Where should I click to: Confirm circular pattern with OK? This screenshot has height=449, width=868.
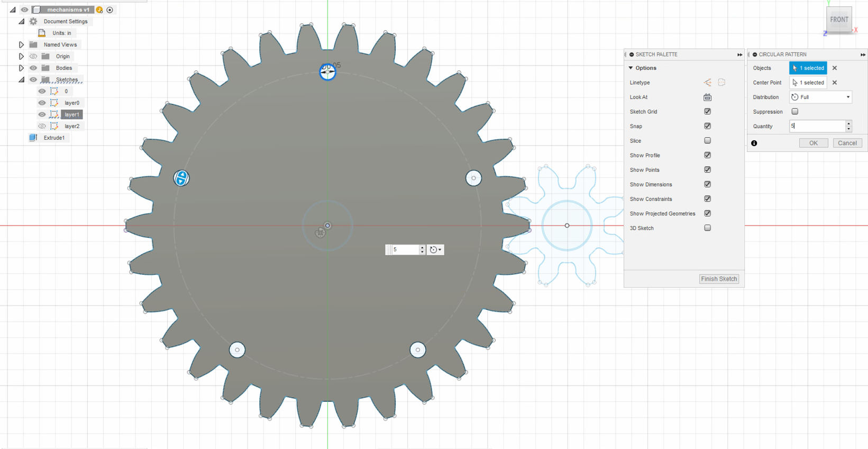(x=814, y=143)
